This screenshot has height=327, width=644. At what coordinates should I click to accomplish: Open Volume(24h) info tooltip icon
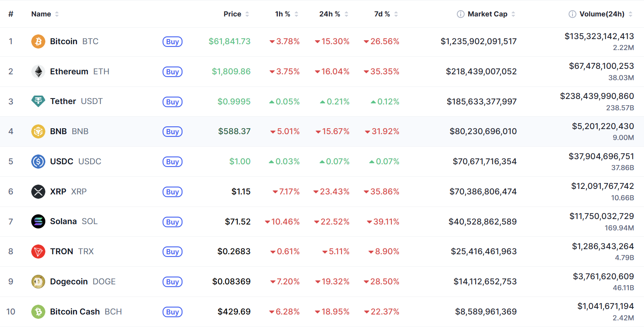[572, 14]
